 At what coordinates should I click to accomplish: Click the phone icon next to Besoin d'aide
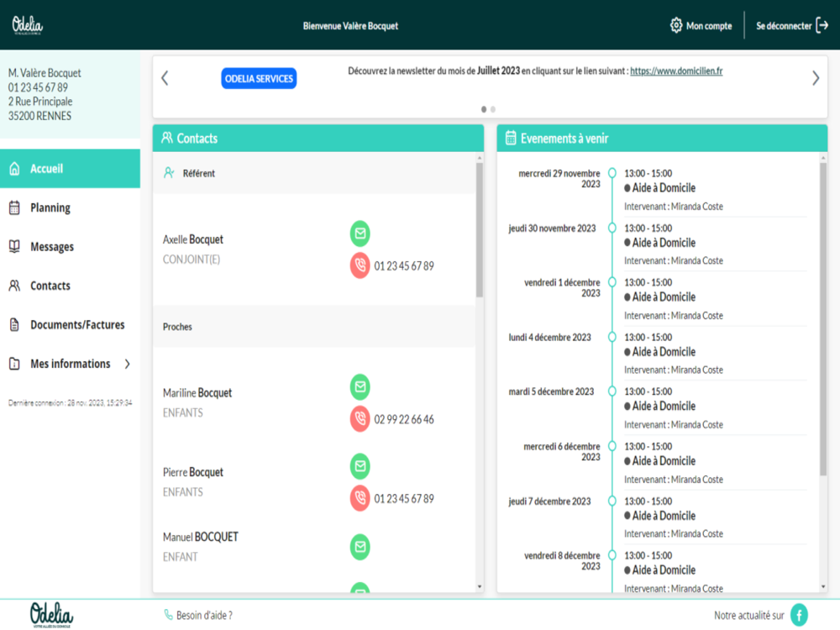(x=168, y=615)
